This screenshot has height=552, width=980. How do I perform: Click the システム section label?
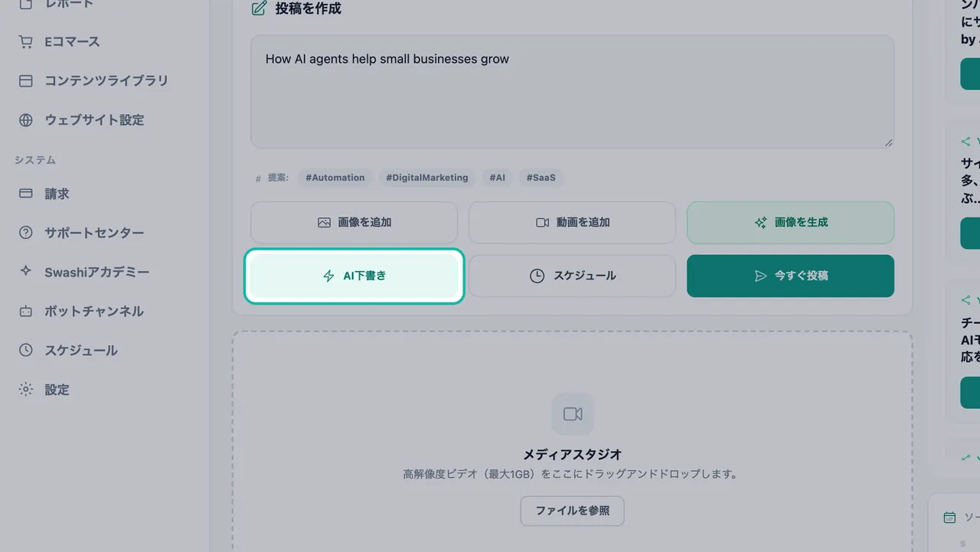(x=35, y=160)
